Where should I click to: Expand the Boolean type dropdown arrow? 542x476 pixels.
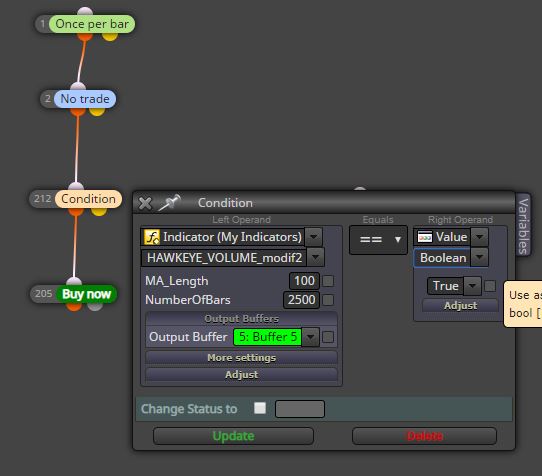pos(479,258)
